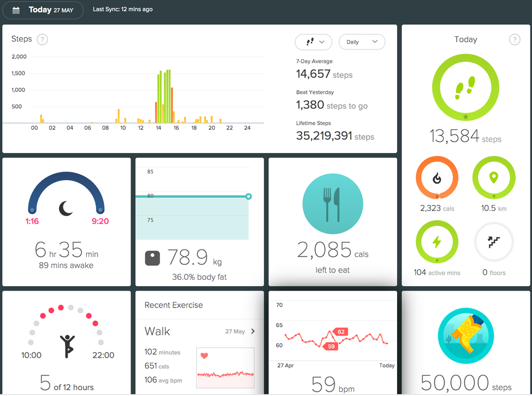Screen dimensions: 532x396
Task: Click the 36.0% body fat text
Action: tap(199, 277)
